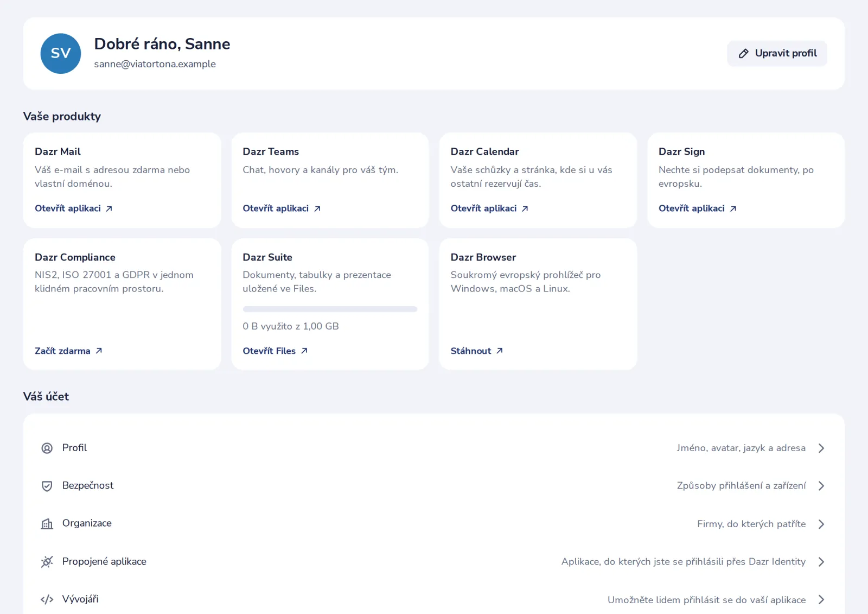Open the Organizace account section
868x614 pixels.
434,524
